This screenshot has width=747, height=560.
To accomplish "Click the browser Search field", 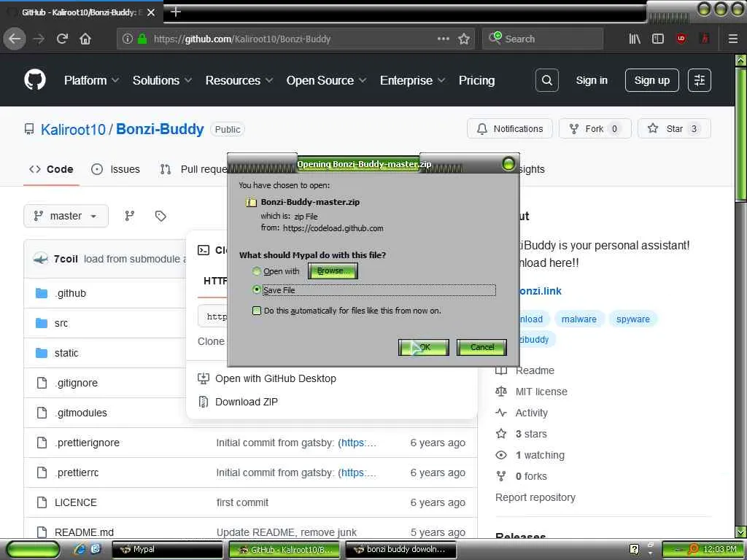I will [x=543, y=39].
